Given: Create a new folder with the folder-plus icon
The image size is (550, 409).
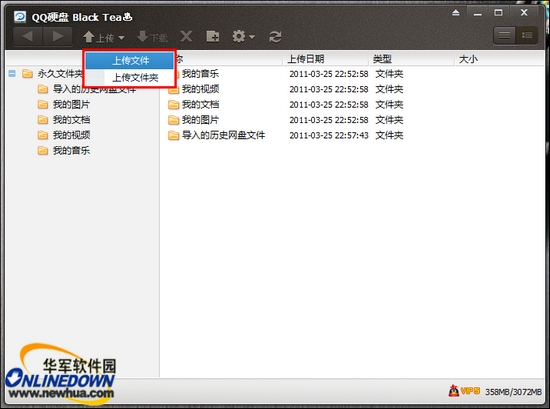Looking at the screenshot, I should tap(213, 36).
